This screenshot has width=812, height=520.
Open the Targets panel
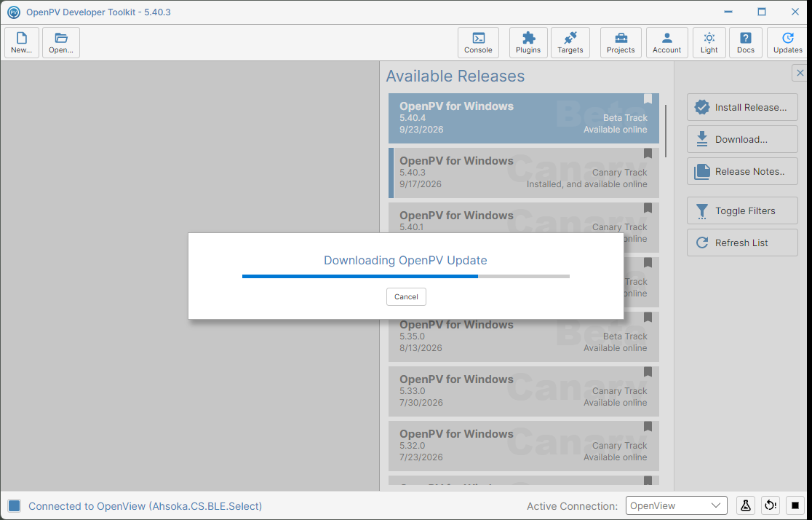(570, 42)
